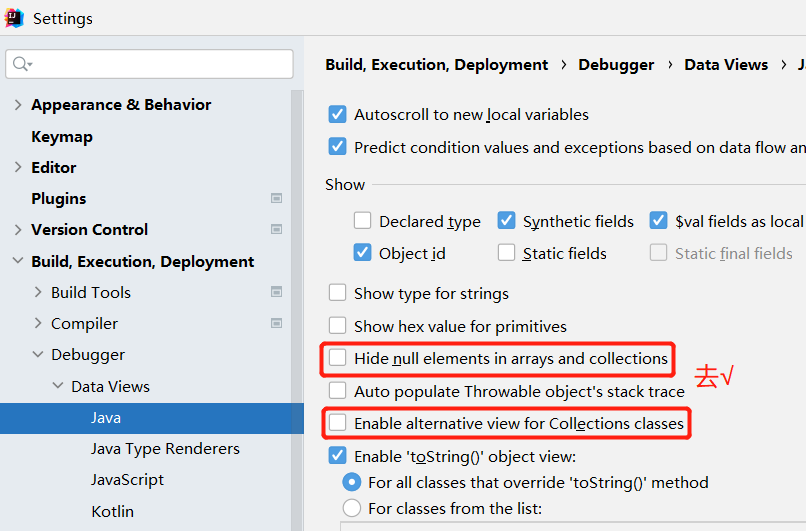Click the project-level icon beside Version Control
806x531 pixels.
click(276, 230)
